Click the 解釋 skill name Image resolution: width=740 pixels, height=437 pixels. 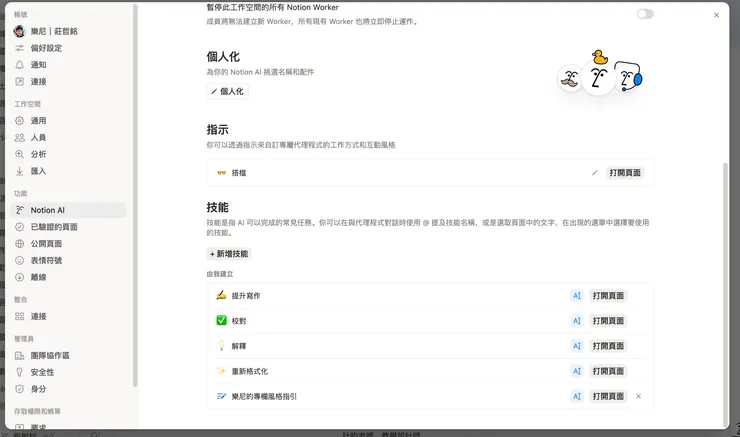tap(239, 346)
